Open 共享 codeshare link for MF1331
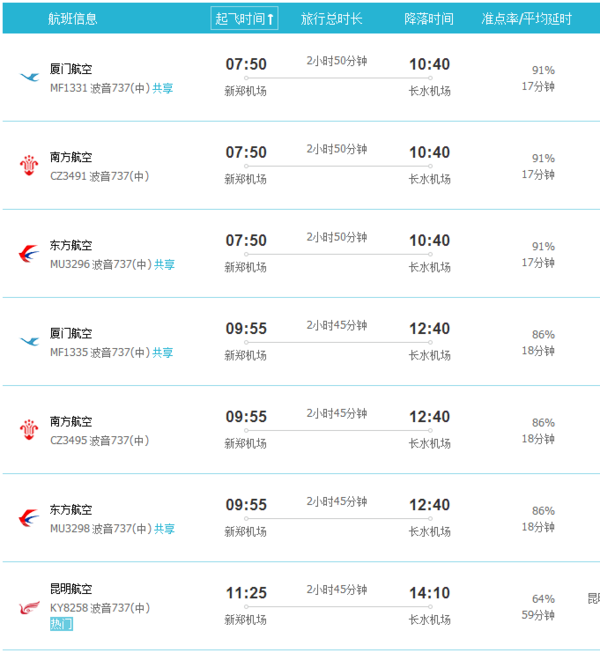Screen dimensions: 600x653 [162, 88]
